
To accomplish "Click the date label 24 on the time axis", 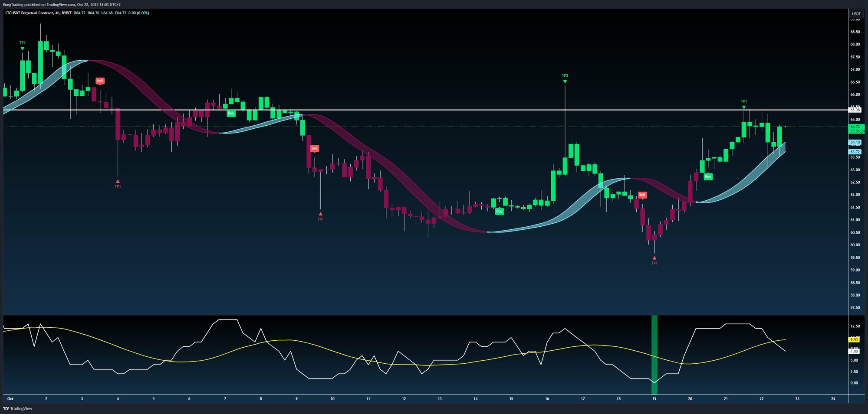I will pyautogui.click(x=833, y=399).
